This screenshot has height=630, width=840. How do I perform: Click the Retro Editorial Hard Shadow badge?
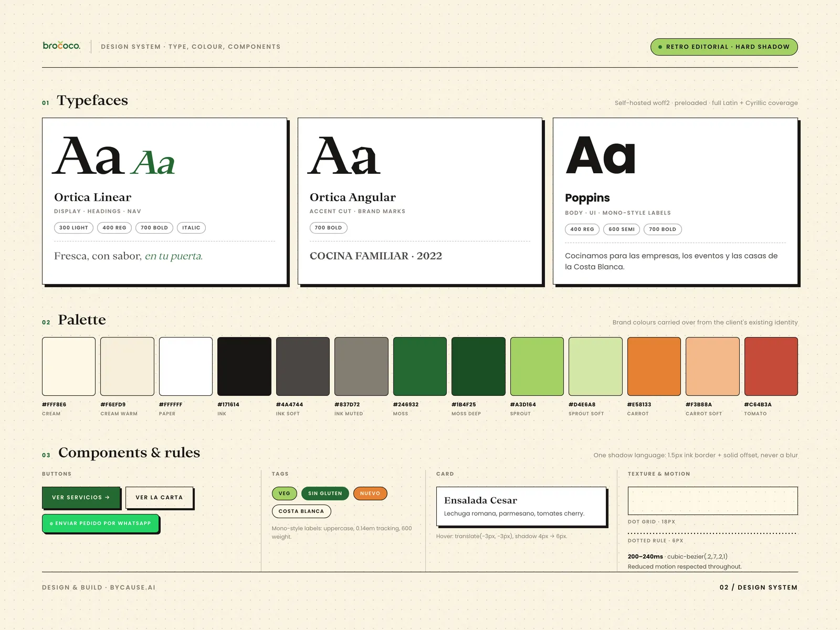point(724,47)
